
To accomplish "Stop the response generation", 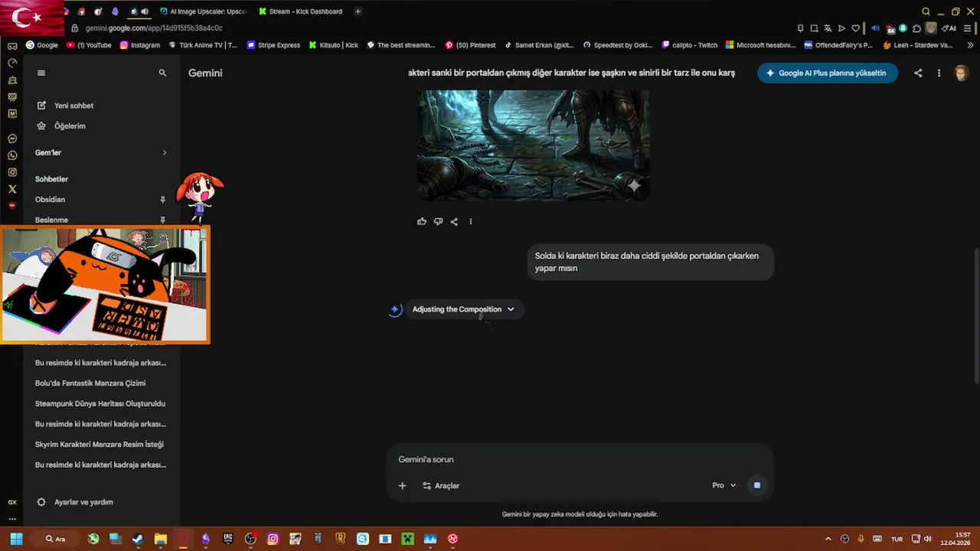I will click(757, 485).
